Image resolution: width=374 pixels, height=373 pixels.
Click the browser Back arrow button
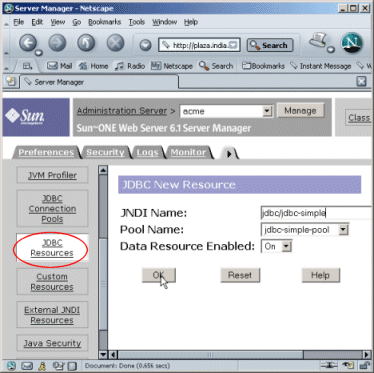point(28,43)
